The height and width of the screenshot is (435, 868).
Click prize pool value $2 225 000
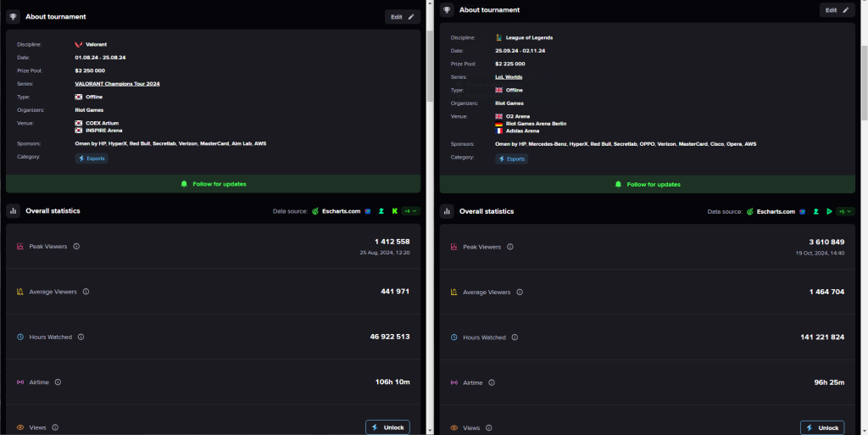click(x=509, y=64)
